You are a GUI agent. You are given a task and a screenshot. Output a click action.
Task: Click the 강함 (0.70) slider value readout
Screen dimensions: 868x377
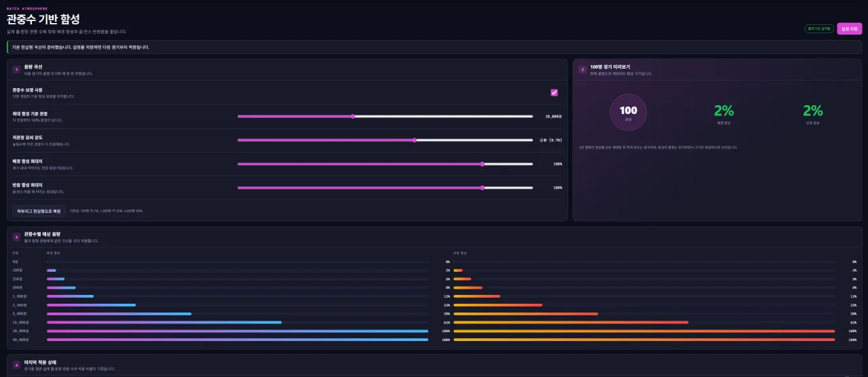[x=551, y=140]
